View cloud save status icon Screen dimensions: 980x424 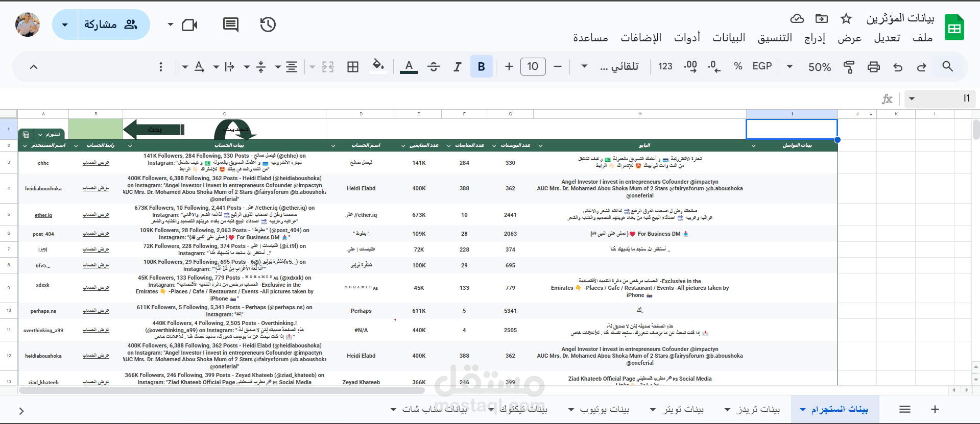797,19
